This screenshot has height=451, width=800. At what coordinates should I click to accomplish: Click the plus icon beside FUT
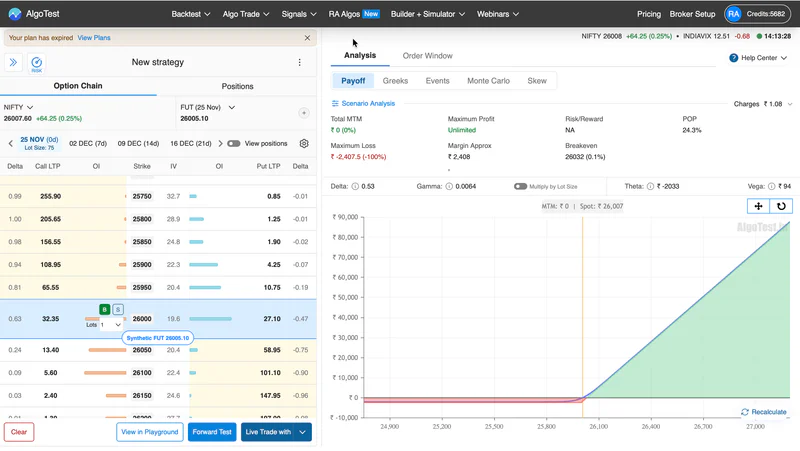click(304, 113)
